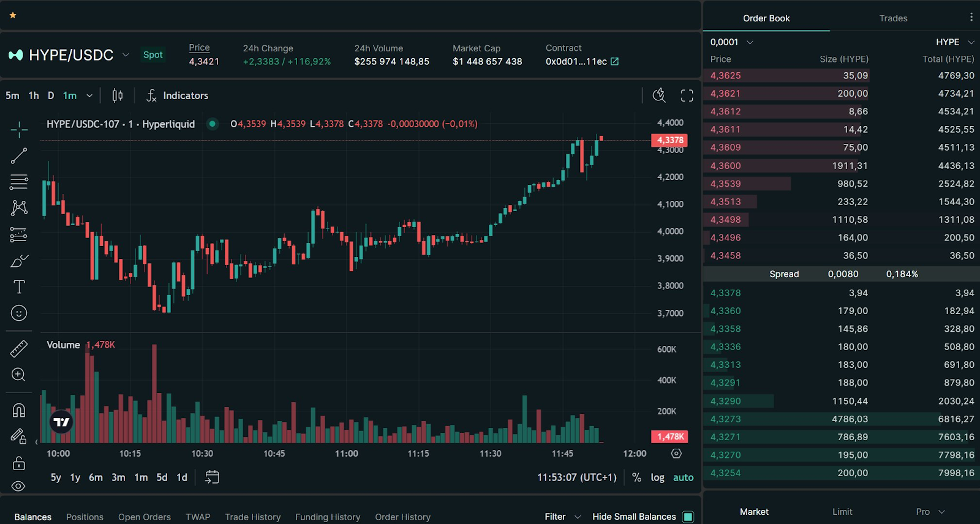Toggle the Hide Small Balances checkbox

point(688,517)
